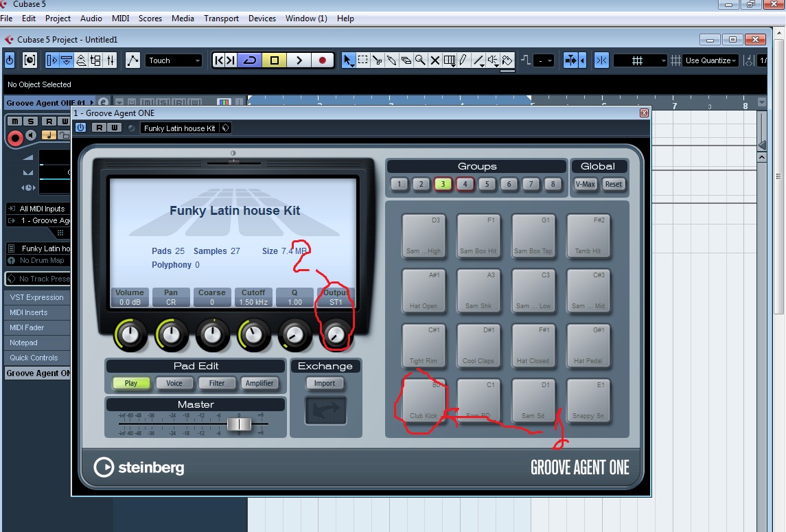Toggle Auto-Scroll icon in toolbar
786x532 pixels.
(x=571, y=60)
